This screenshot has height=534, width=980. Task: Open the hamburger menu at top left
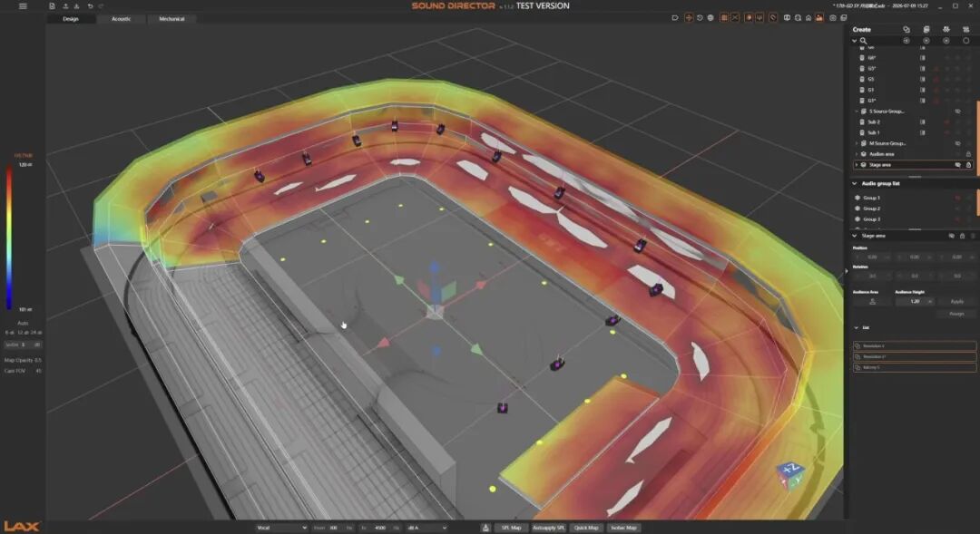[x=23, y=6]
